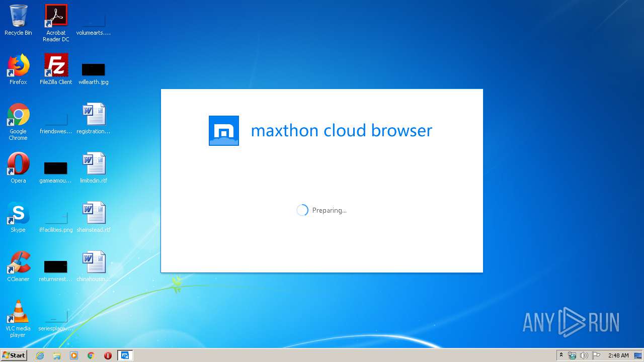Image resolution: width=644 pixels, height=362 pixels.
Task: Launch VLC media player shortcut
Action: (x=18, y=319)
